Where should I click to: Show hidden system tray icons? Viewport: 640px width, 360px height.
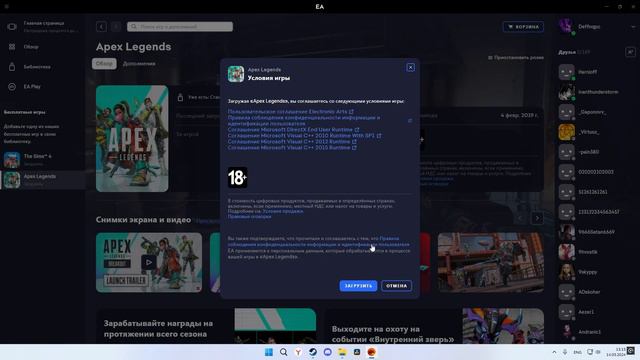554,352
